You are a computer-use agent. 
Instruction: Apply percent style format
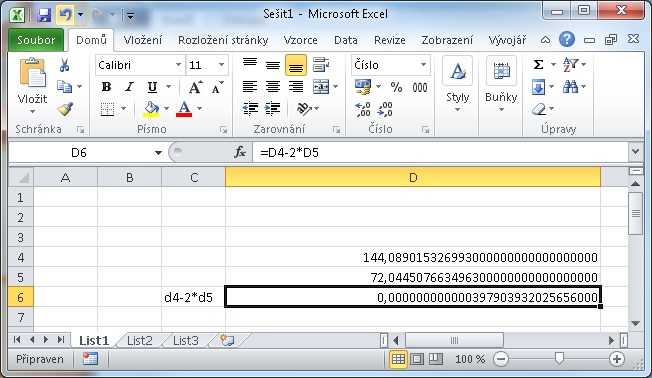coord(396,87)
